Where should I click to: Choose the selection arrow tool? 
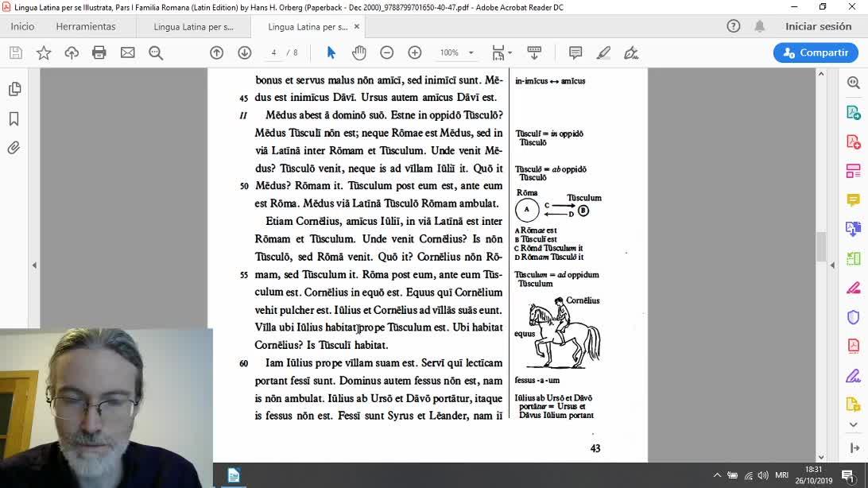coord(331,52)
